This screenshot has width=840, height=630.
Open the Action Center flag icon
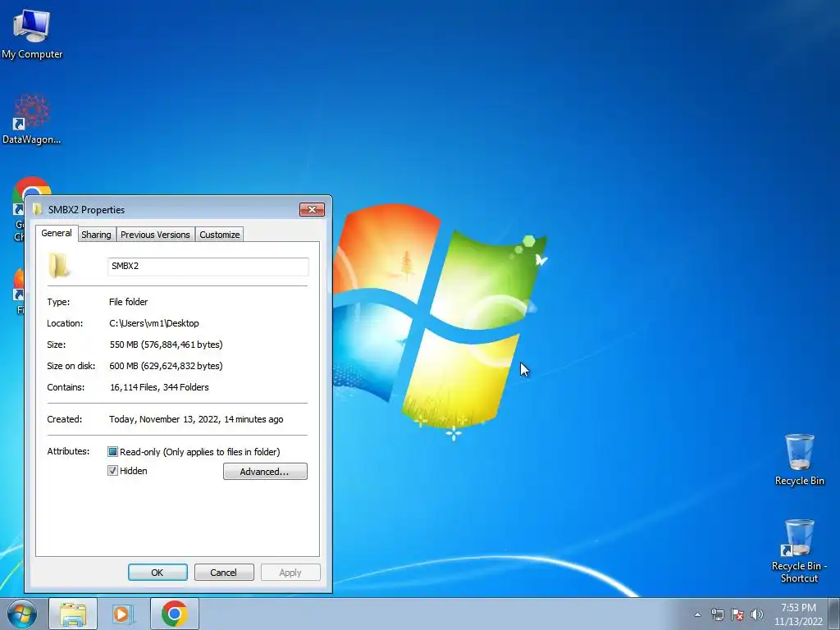click(x=737, y=614)
